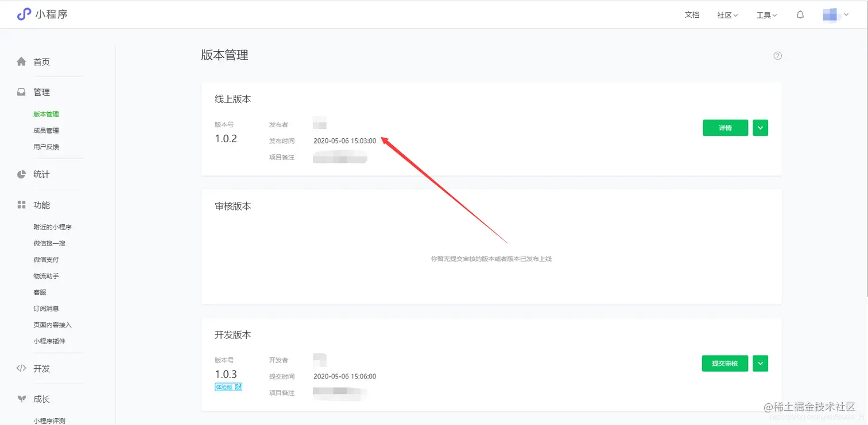The image size is (868, 425).
Task: Select 统计 in sidebar
Action: pos(42,174)
